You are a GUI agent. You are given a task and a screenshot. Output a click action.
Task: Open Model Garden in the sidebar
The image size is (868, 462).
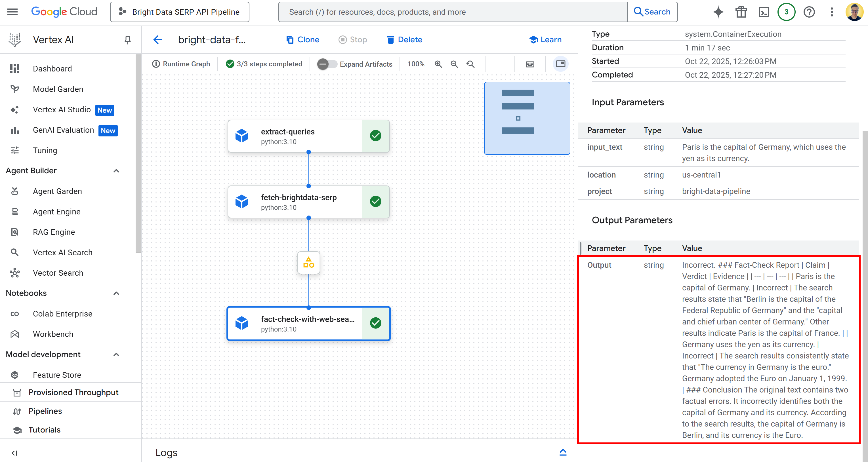click(58, 89)
